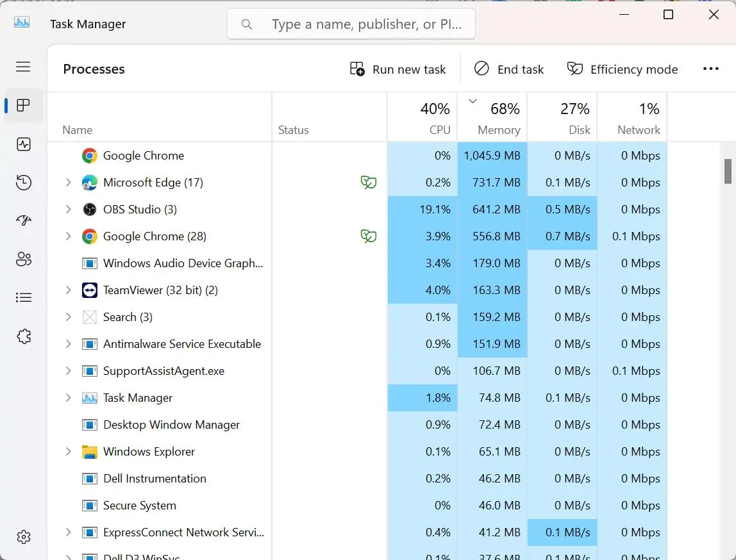Screen dimensions: 736x560
Task: Open the Services sidebar icon
Action: (x=24, y=336)
